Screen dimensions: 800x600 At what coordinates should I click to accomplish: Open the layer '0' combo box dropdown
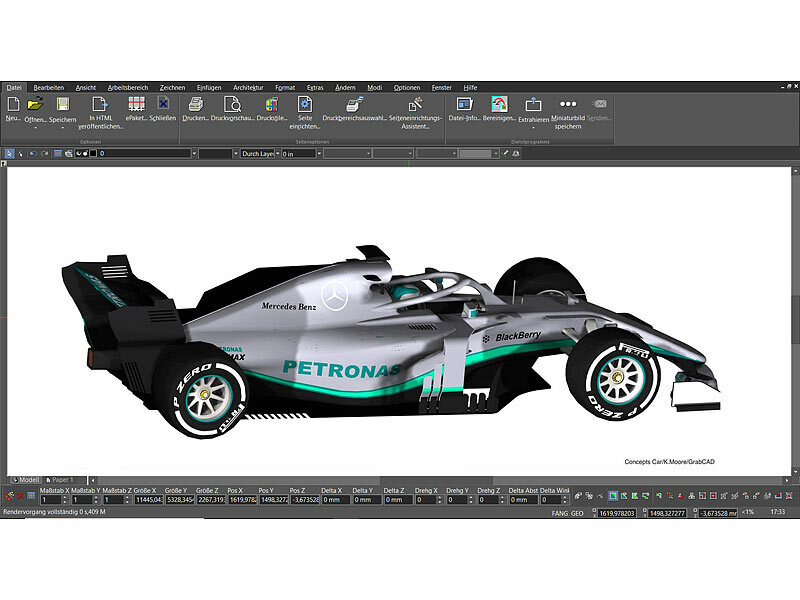194,153
